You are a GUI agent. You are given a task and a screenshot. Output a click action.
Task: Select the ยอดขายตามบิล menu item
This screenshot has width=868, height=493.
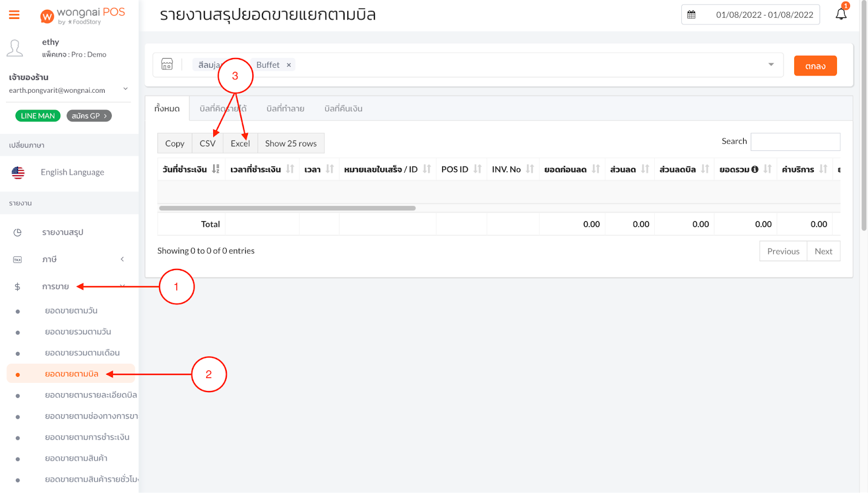[x=71, y=373]
